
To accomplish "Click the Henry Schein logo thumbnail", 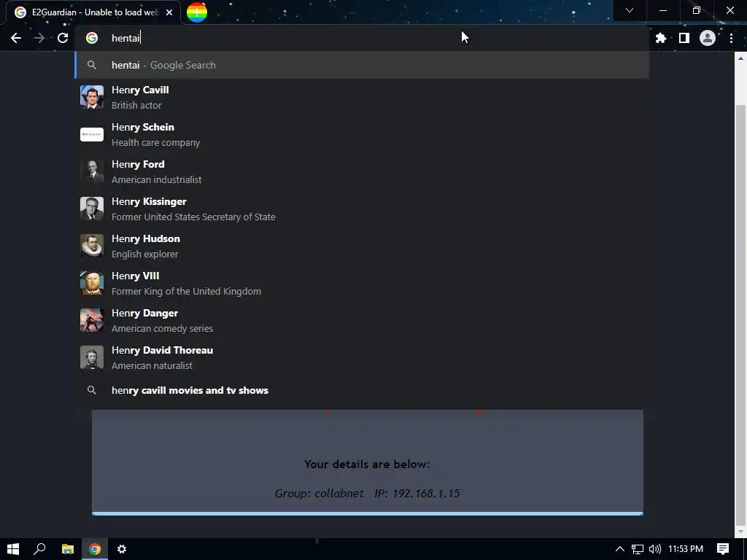I will click(x=92, y=134).
